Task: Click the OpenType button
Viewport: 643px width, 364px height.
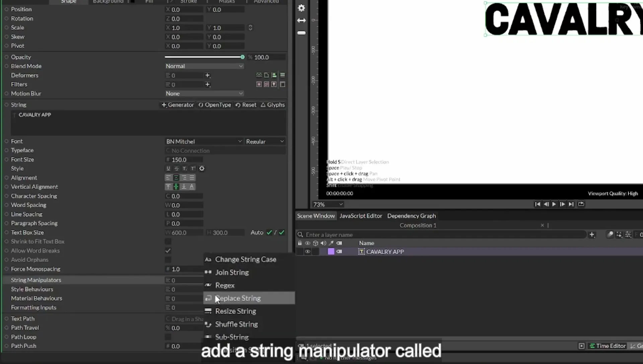Action: pos(215,105)
